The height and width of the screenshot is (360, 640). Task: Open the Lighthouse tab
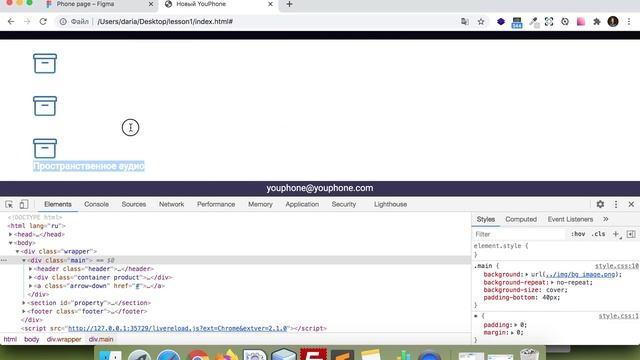pos(390,204)
